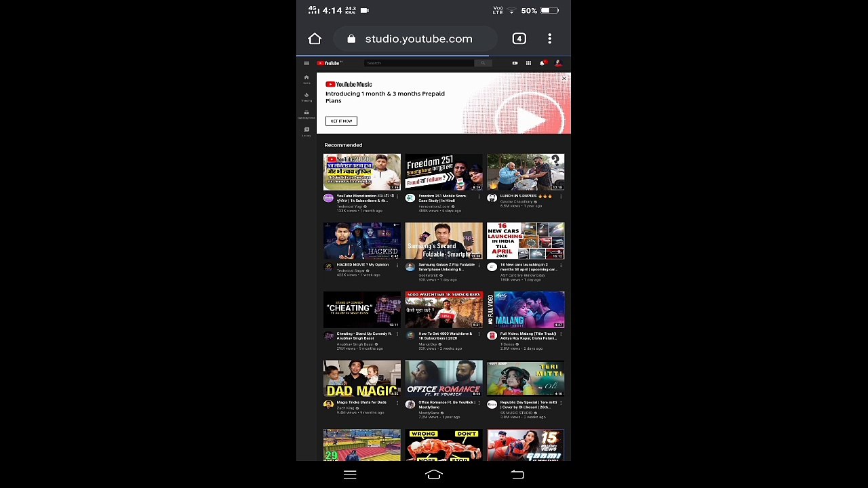Image resolution: width=868 pixels, height=488 pixels.
Task: Open the HACKED movie video thumbnail
Action: point(362,241)
